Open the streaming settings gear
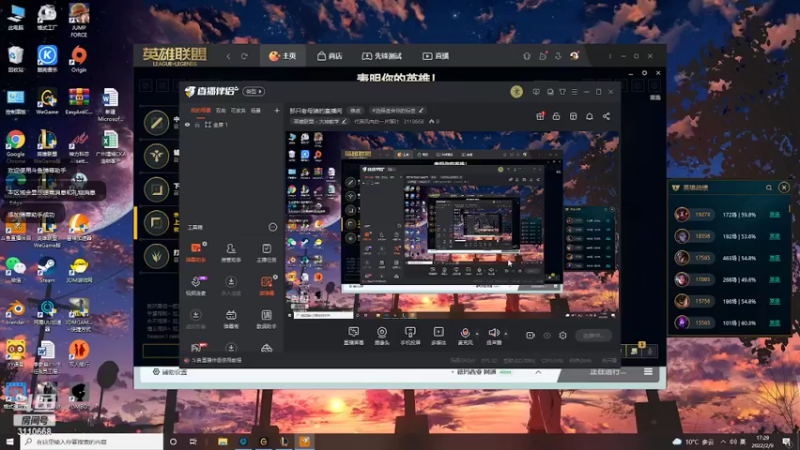Image resolution: width=800 pixels, height=450 pixels. pyautogui.click(x=563, y=335)
